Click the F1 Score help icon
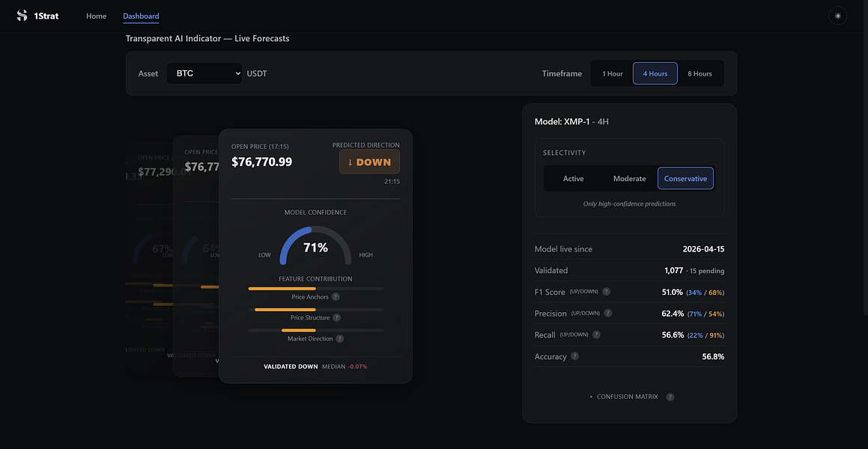 coord(606,291)
